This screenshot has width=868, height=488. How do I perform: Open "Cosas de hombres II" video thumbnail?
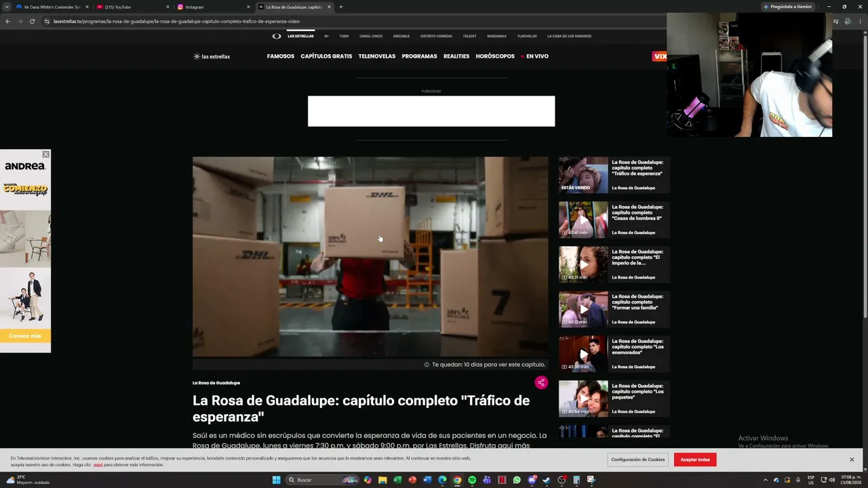click(583, 220)
